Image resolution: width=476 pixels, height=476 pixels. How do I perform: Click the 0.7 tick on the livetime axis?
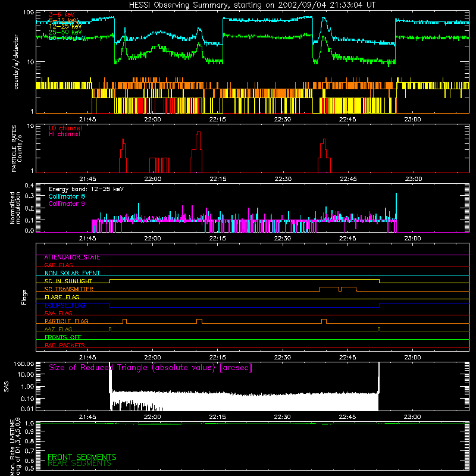click(x=29, y=451)
